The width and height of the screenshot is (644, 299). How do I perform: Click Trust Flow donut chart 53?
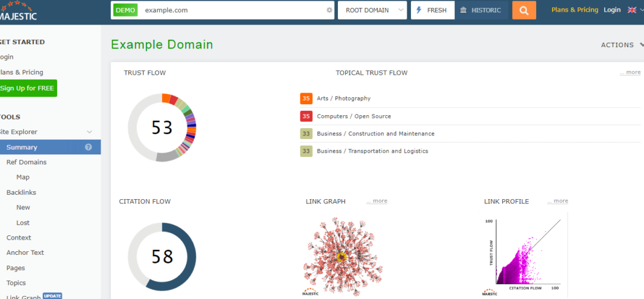point(162,127)
